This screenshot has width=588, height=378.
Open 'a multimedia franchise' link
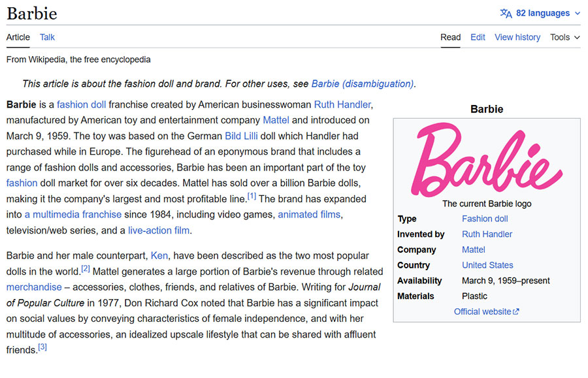[x=73, y=215]
